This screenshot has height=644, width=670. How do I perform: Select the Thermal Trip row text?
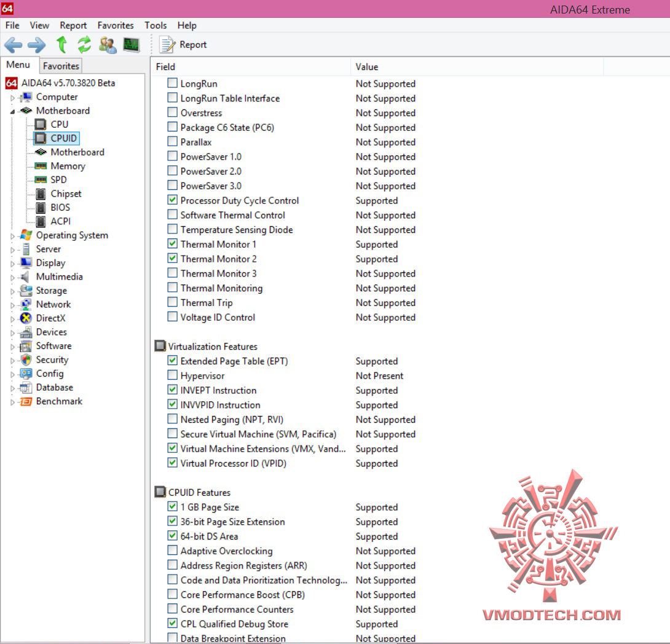(207, 303)
